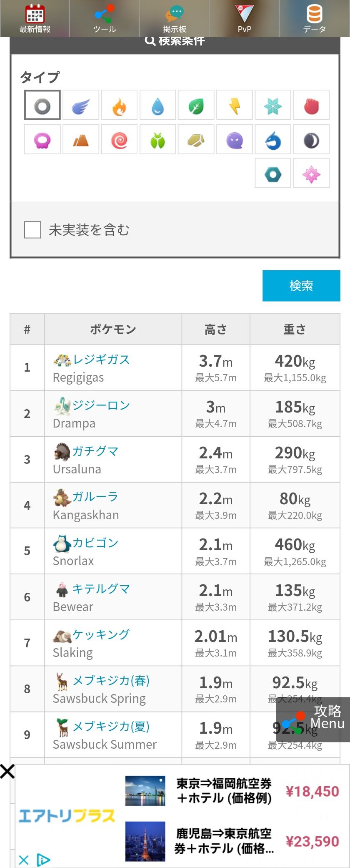Toggle the selected Normal type filter

pyautogui.click(x=42, y=105)
